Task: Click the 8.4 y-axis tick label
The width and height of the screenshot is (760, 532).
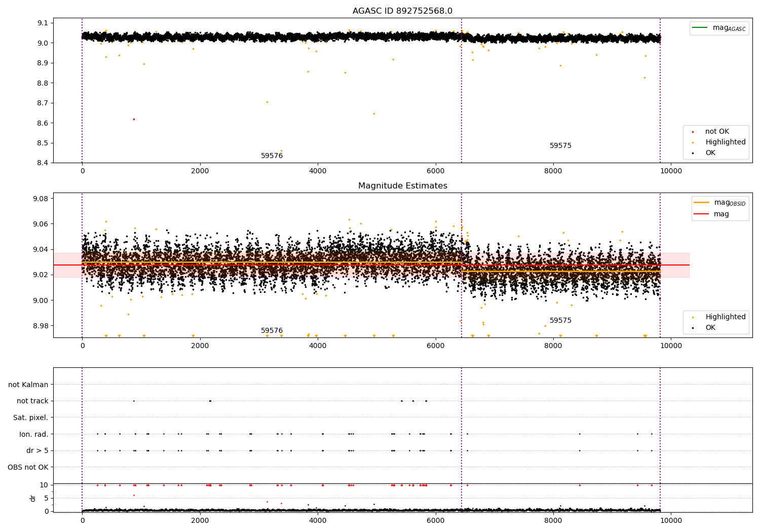Action: [43, 163]
